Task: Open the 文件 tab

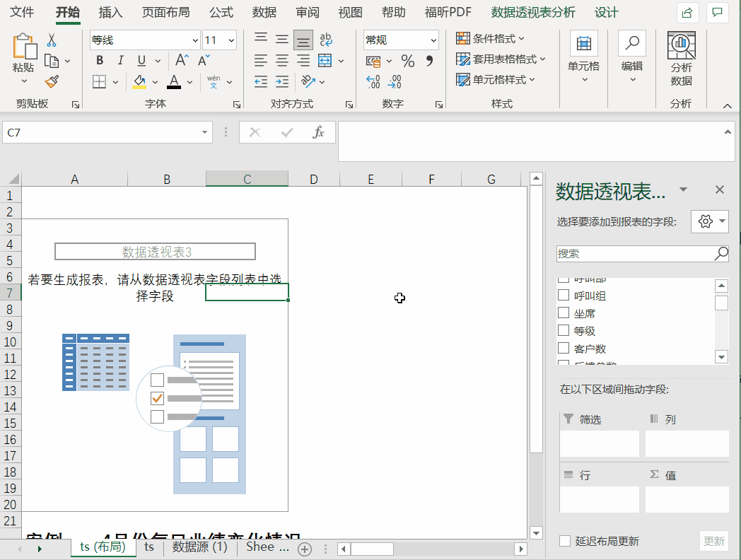Action: pyautogui.click(x=22, y=12)
